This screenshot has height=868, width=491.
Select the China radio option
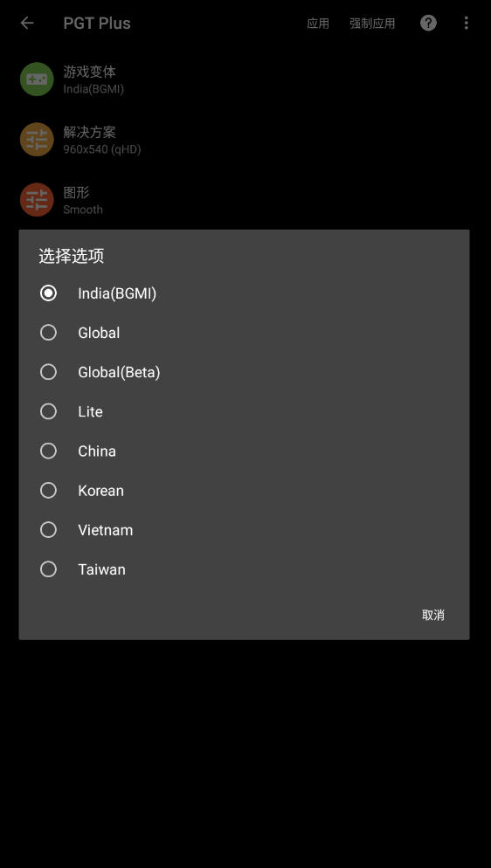(49, 451)
